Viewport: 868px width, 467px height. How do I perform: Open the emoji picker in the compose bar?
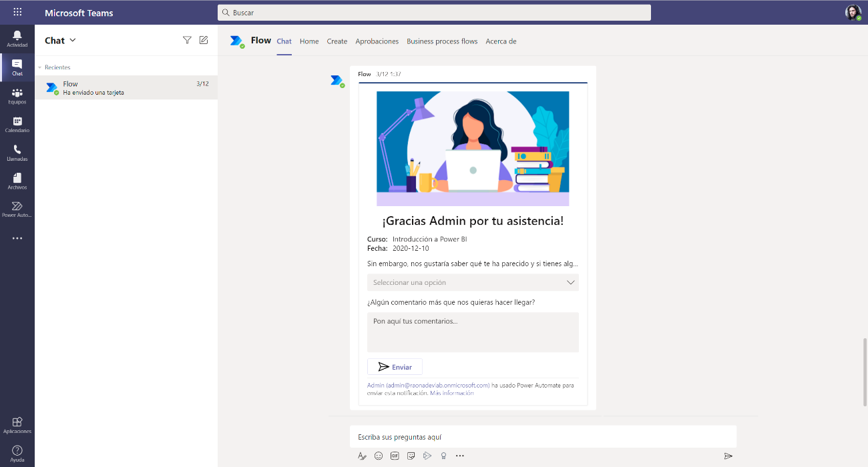379,456
